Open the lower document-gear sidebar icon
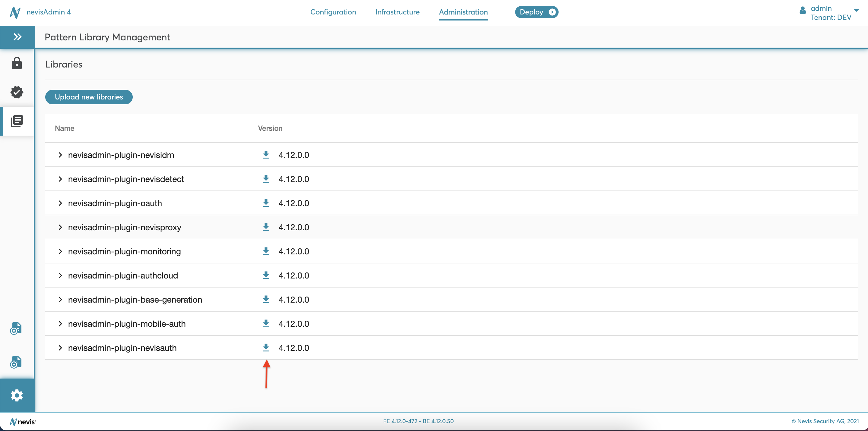 click(x=16, y=362)
